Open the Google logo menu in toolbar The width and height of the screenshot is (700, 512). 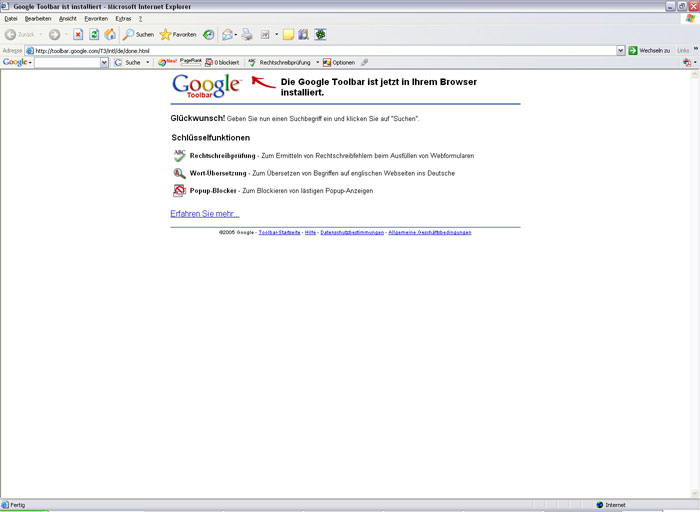click(x=17, y=62)
